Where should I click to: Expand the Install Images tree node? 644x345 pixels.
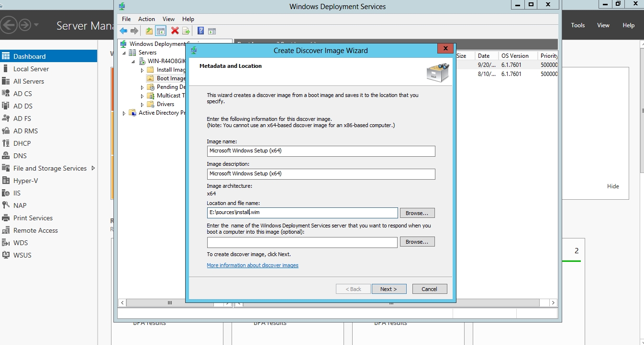(x=142, y=70)
